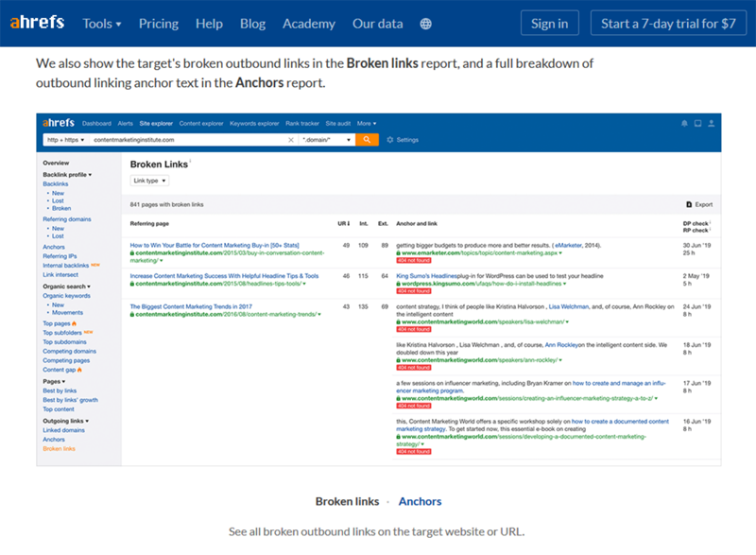Click the Lisa Welchman anchor link
Image resolution: width=756 pixels, height=555 pixels.
tap(569, 306)
